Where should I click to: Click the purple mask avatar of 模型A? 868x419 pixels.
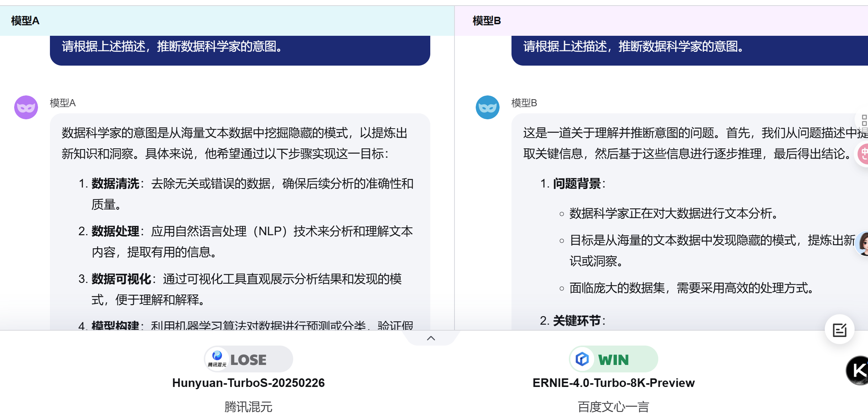click(x=26, y=107)
